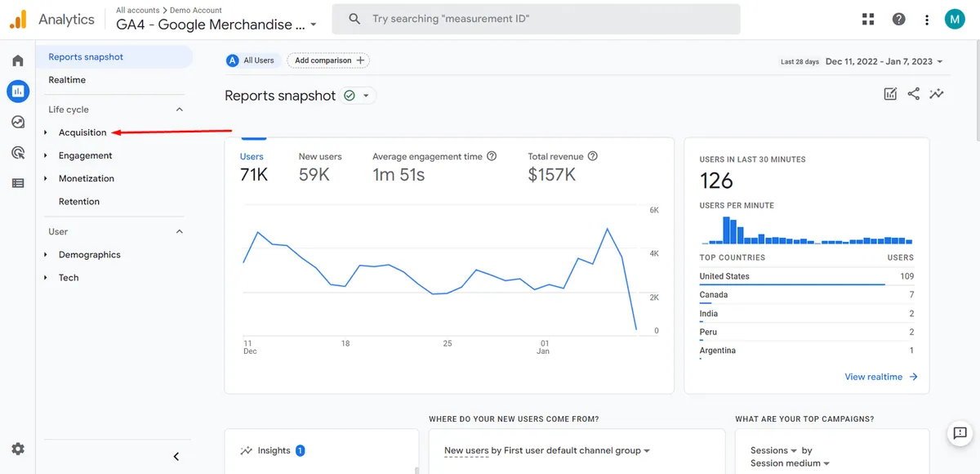Image resolution: width=980 pixels, height=474 pixels.
Task: Click the measurement ID search field
Action: [536, 19]
